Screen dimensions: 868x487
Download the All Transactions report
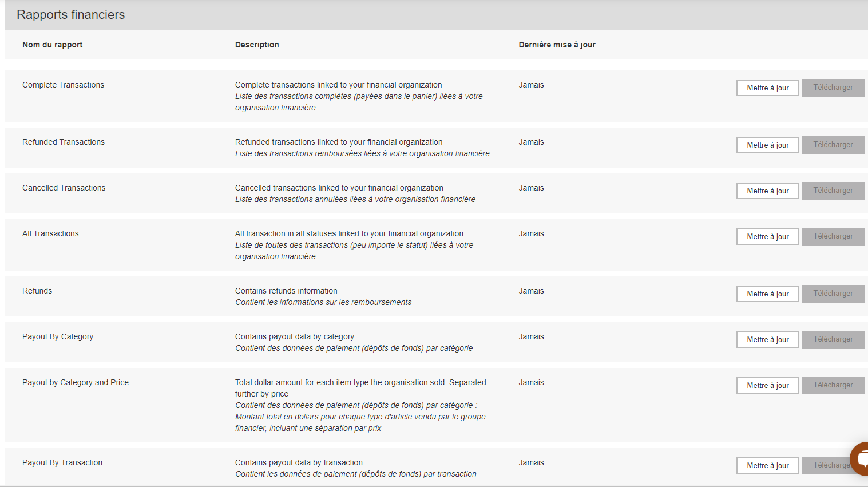click(833, 236)
